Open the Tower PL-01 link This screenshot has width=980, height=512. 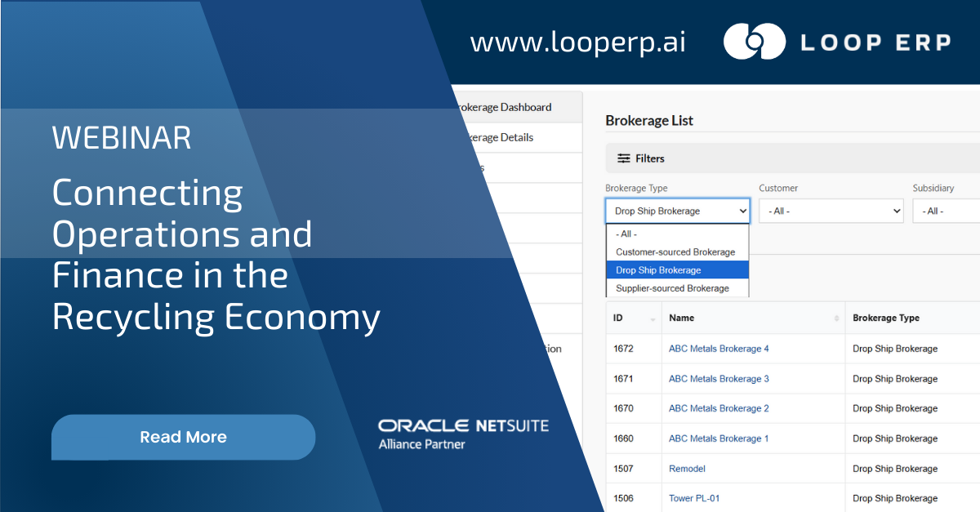tap(694, 498)
